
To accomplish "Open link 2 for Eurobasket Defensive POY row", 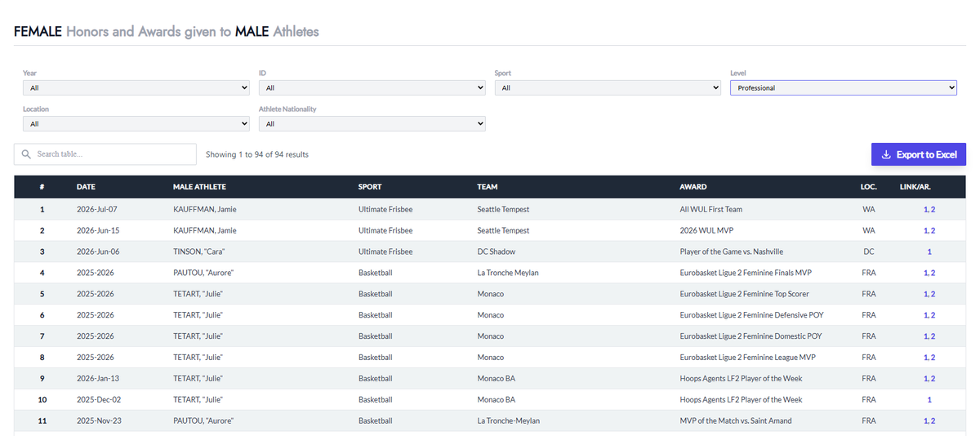I will click(933, 315).
